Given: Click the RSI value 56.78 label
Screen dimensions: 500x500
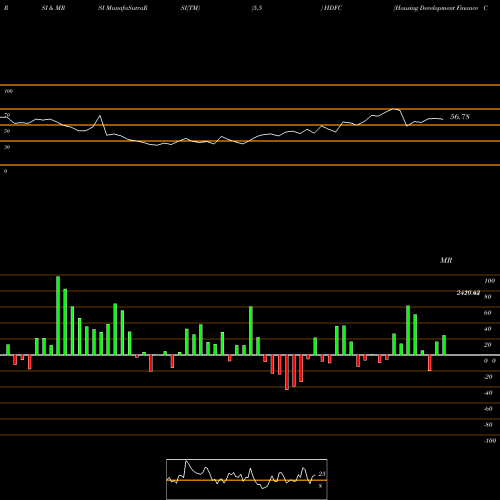Looking at the screenshot, I should point(460,117).
